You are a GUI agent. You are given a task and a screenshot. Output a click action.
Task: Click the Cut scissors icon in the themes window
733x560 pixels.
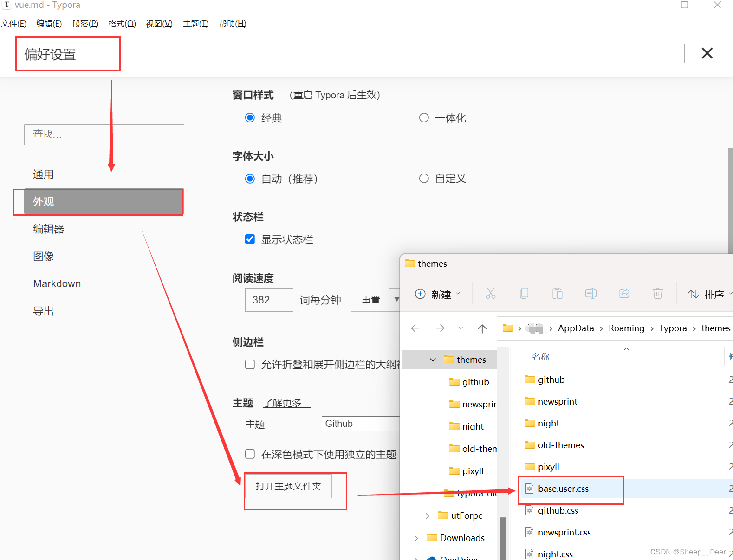point(490,293)
